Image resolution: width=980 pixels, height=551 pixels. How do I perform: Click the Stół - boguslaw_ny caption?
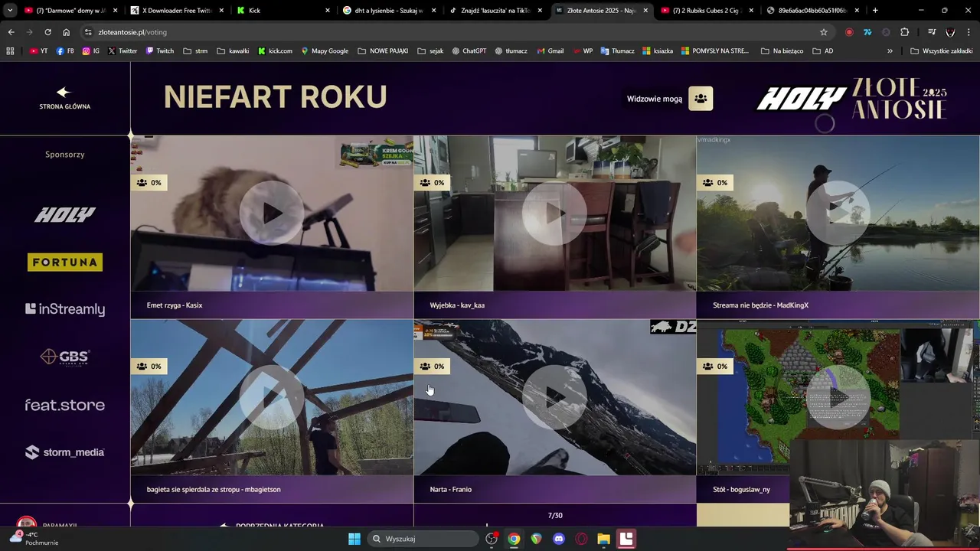(x=741, y=489)
